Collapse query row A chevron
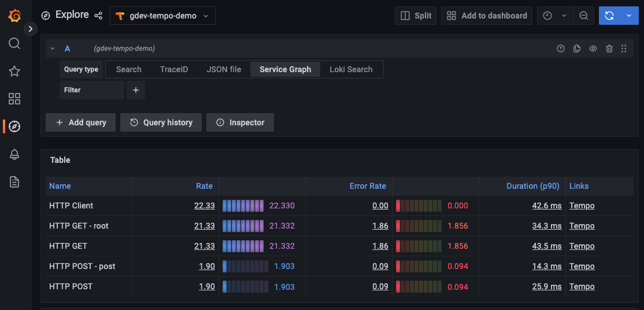Image resolution: width=644 pixels, height=310 pixels. coord(53,49)
